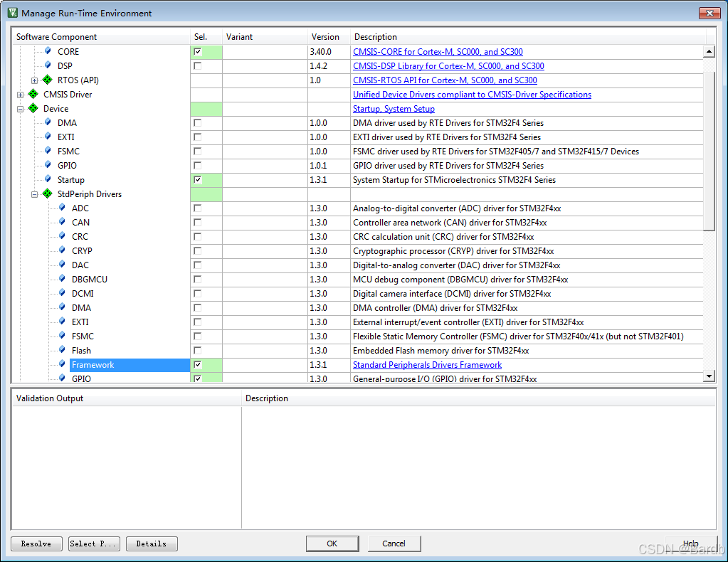Click the blue icon beside CRC
The image size is (728, 562).
point(62,235)
